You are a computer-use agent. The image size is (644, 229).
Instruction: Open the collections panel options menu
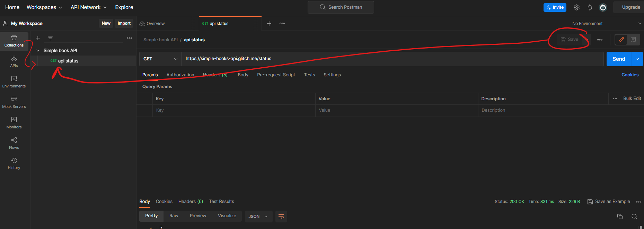click(129, 38)
